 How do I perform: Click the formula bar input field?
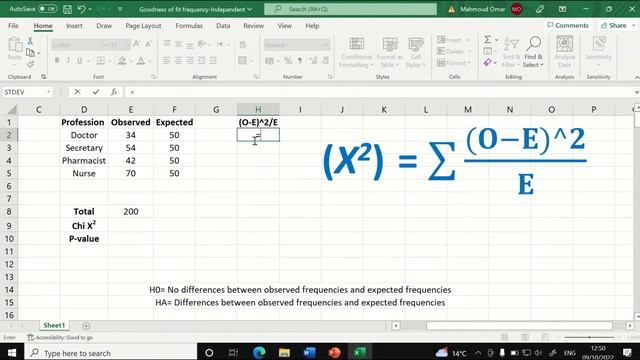[x=380, y=92]
